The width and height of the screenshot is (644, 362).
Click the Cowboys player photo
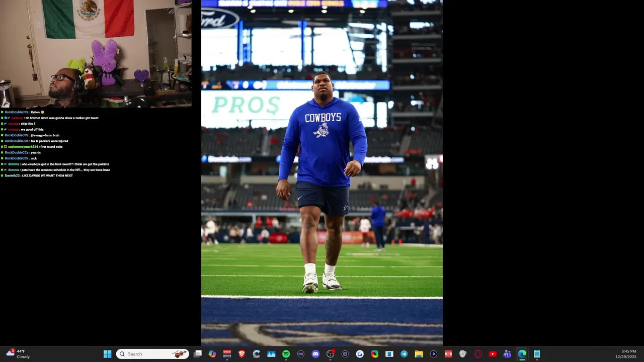(x=322, y=173)
